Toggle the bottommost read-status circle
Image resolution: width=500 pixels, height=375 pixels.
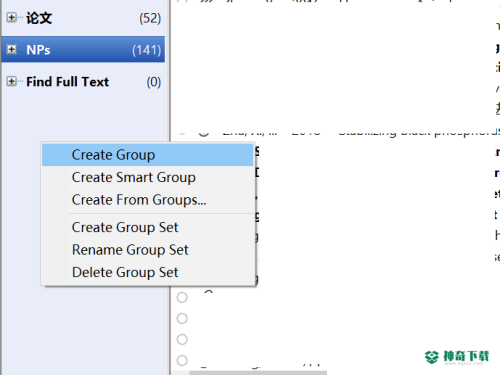coord(182,360)
